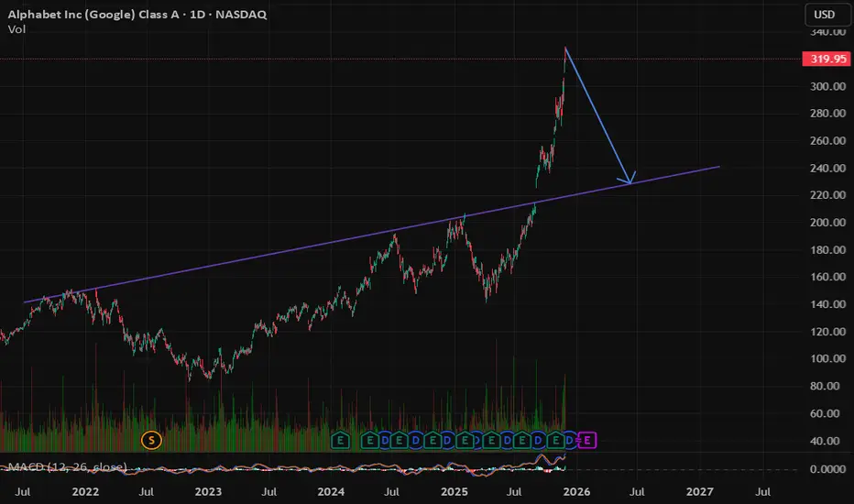Click the 240.00 price axis label
The image size is (854, 504).
click(827, 168)
